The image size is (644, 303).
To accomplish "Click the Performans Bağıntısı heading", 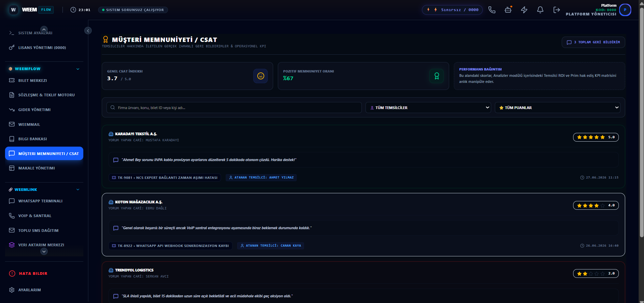I will click(480, 69).
